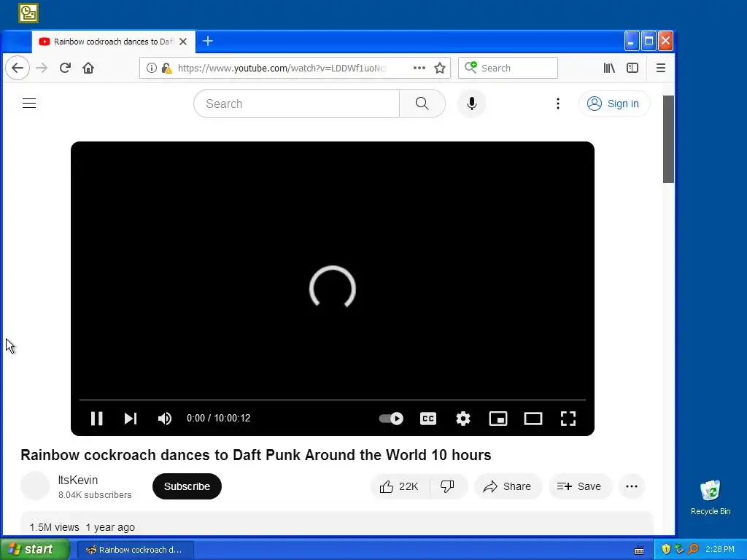Screen dimensions: 747x560
Task: Click the YouTube Search input box
Action: tap(296, 104)
